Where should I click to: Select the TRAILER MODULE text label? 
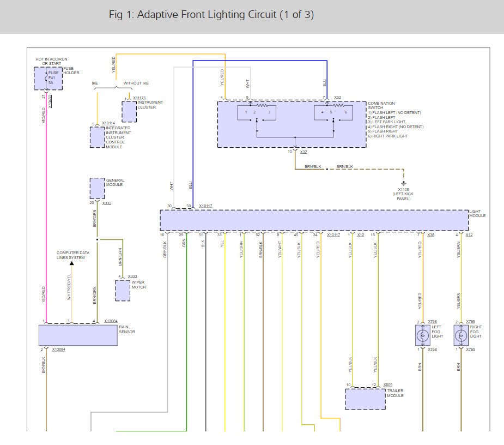(x=395, y=393)
